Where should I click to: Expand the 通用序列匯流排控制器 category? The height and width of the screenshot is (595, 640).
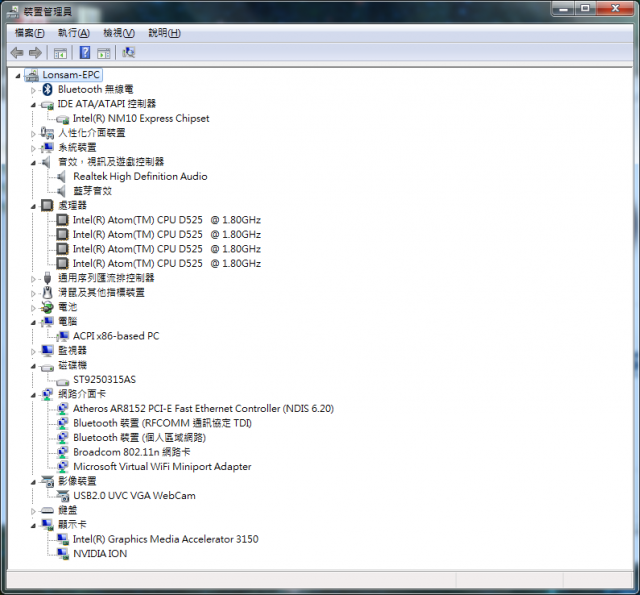coord(33,279)
